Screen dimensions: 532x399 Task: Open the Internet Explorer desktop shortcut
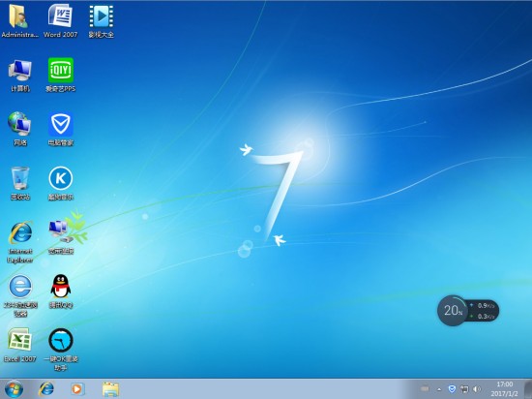[x=20, y=242]
